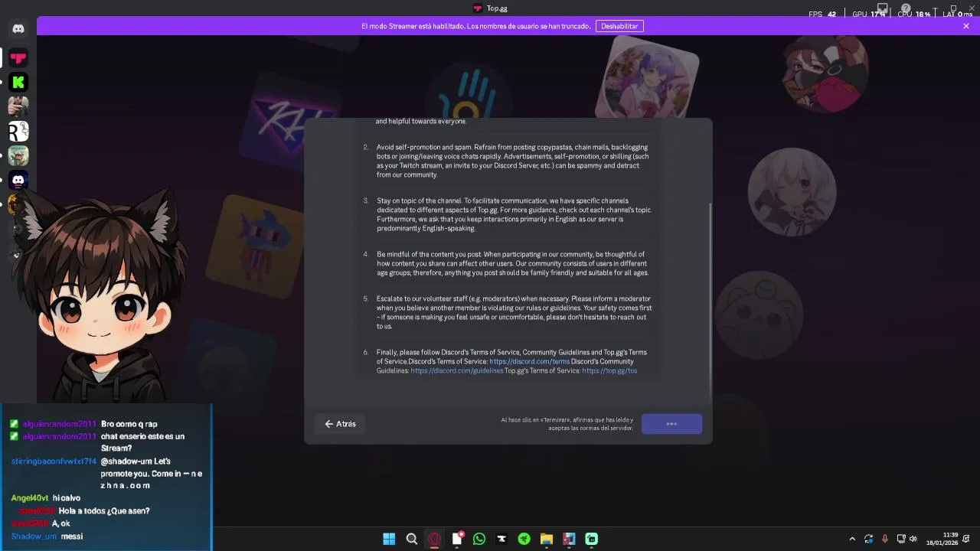Viewport: 980px width, 551px height.
Task: Open the top.gg/tos link
Action: tap(609, 370)
